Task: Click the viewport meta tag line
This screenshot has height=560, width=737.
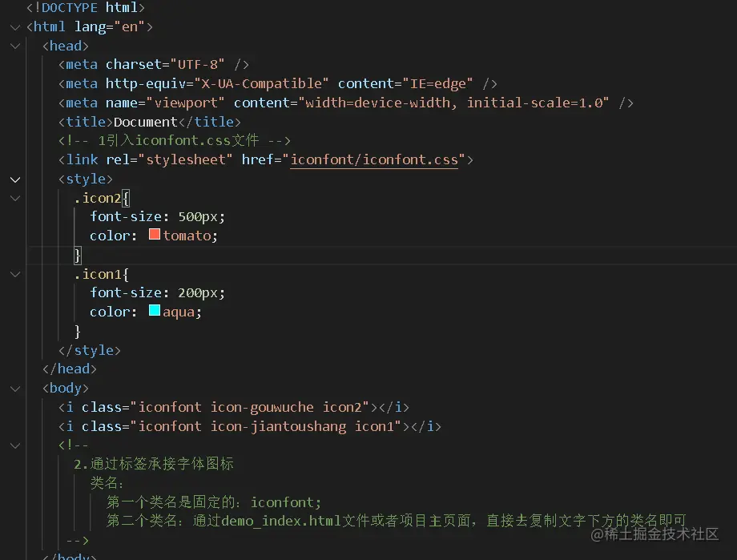Action: coord(346,103)
